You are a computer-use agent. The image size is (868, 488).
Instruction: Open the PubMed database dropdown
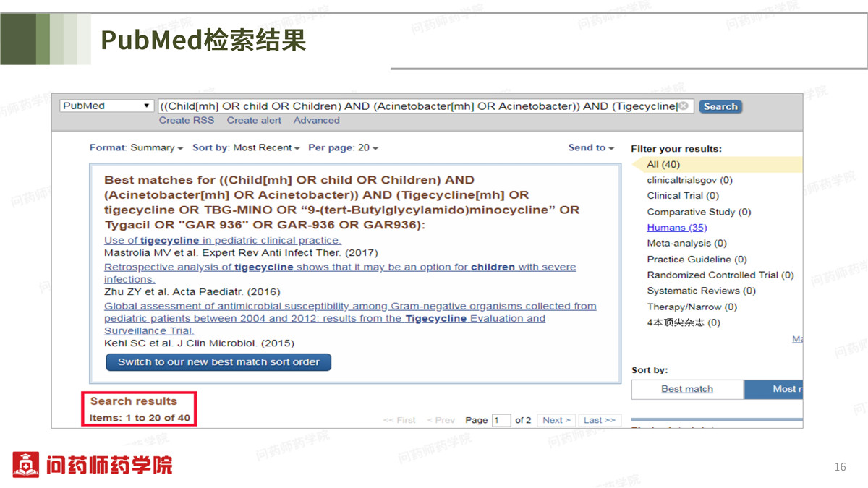click(x=107, y=106)
